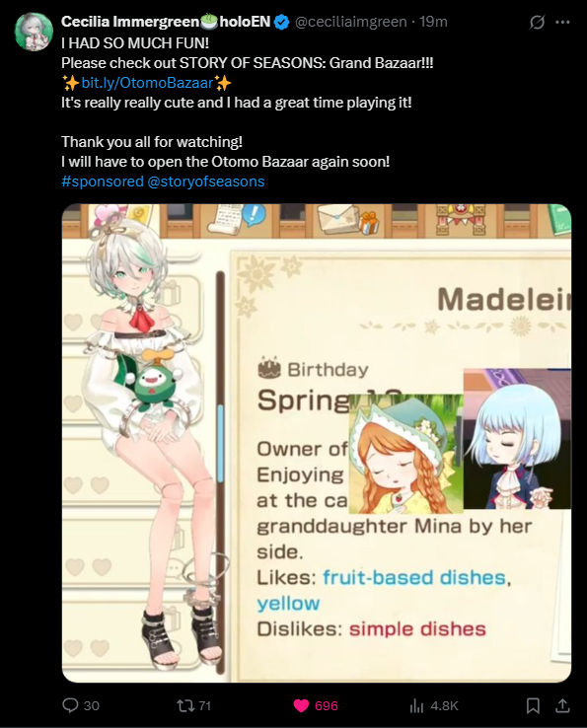Toggle the bookmark icon on the post
This screenshot has width=587, height=728.
pos(533,705)
